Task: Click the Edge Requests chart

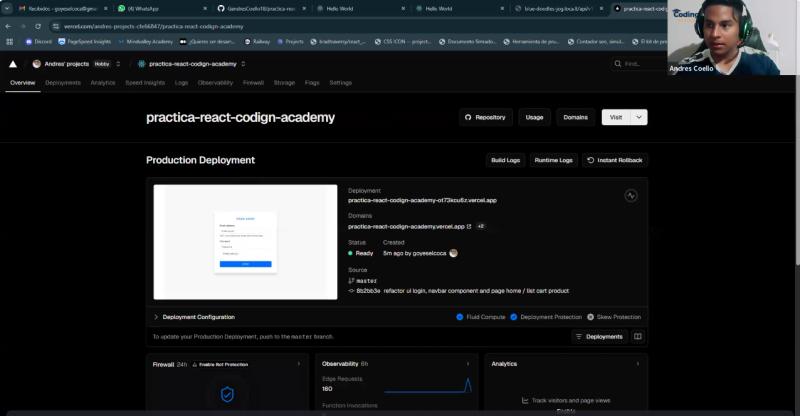Action: pyautogui.click(x=428, y=386)
